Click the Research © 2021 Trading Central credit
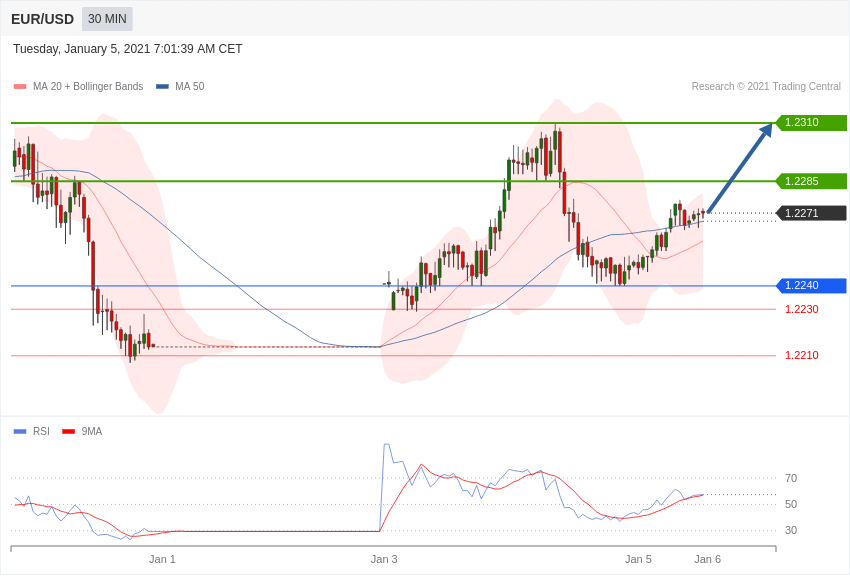This screenshot has height=576, width=850. point(766,86)
